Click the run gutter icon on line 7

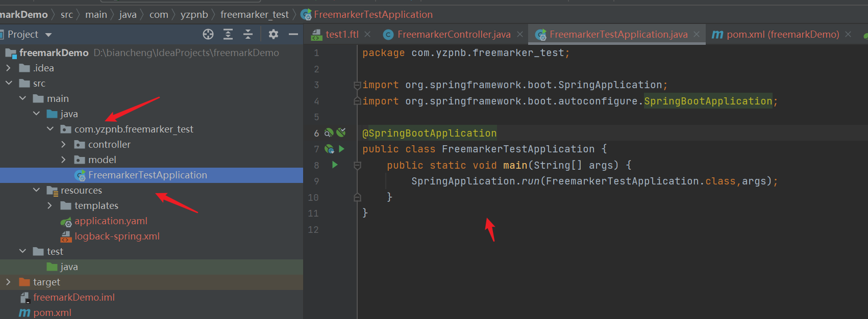click(x=341, y=149)
